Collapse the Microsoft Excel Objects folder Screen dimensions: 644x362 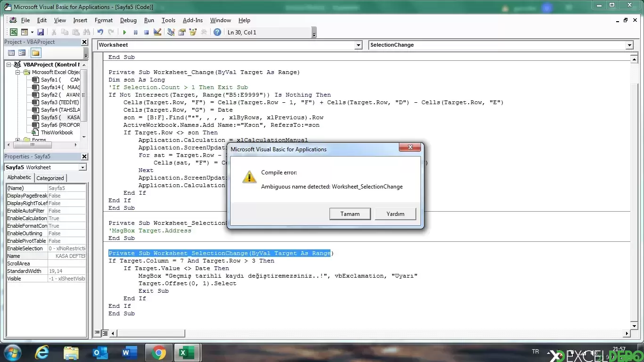tap(18, 72)
